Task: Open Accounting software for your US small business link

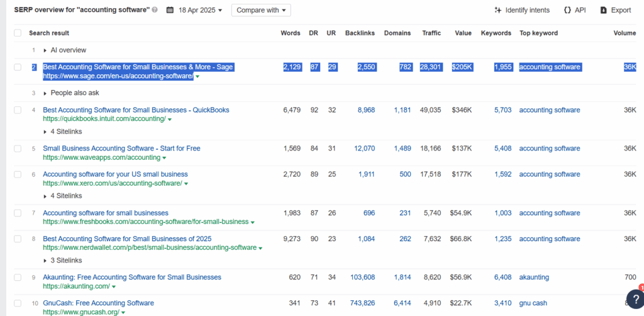Action: point(116,174)
